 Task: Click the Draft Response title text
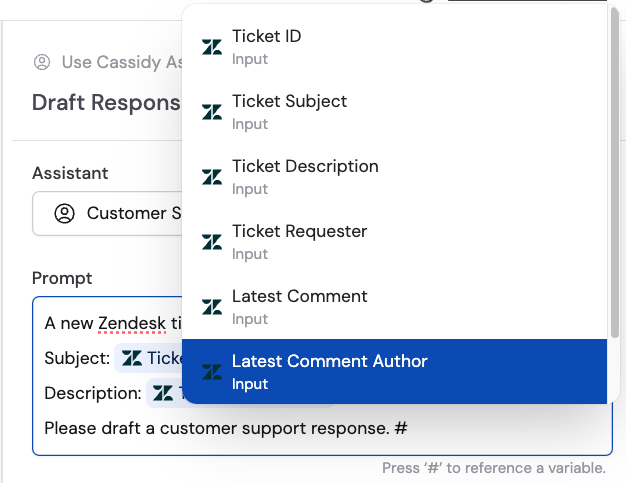[107, 103]
